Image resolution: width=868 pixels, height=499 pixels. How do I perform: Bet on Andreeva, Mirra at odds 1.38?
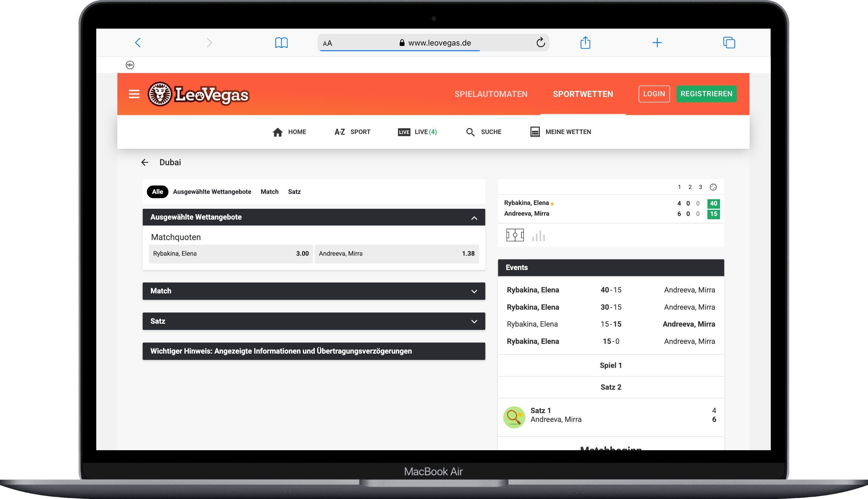396,254
